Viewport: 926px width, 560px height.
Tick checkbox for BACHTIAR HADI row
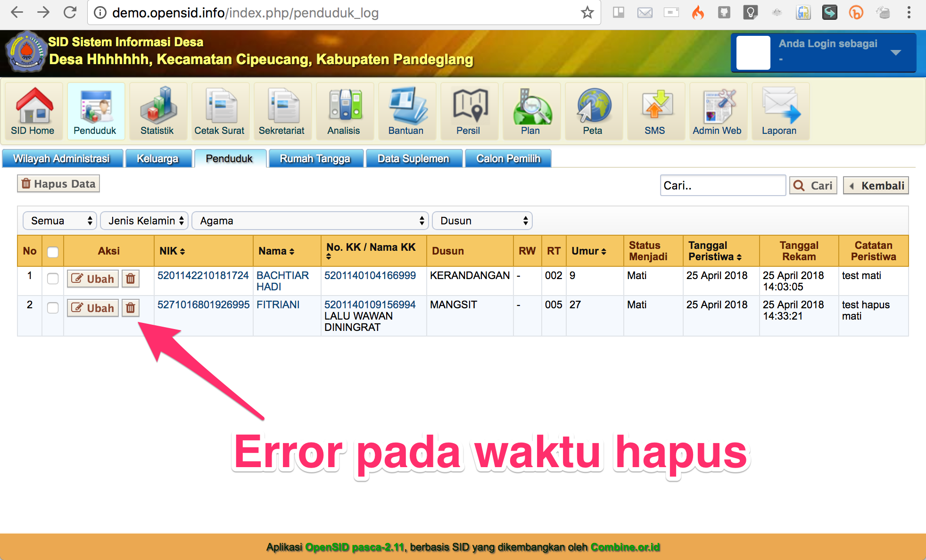[53, 279]
